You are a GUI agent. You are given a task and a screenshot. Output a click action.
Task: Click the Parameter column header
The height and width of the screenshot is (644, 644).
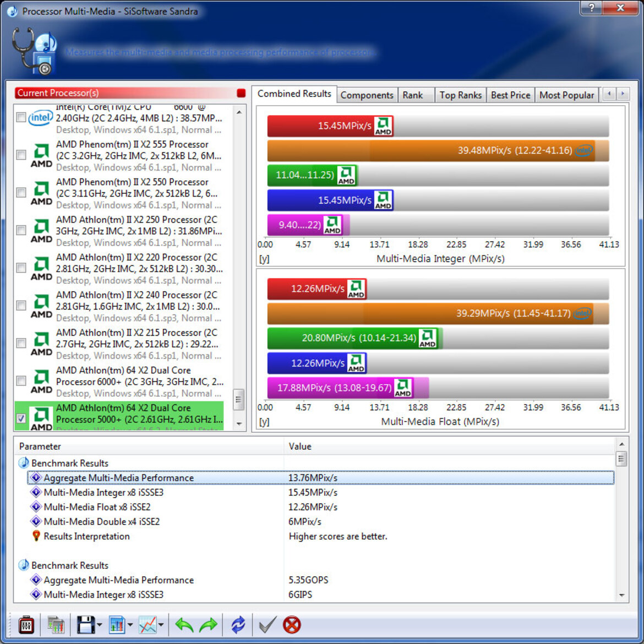pos(149,446)
